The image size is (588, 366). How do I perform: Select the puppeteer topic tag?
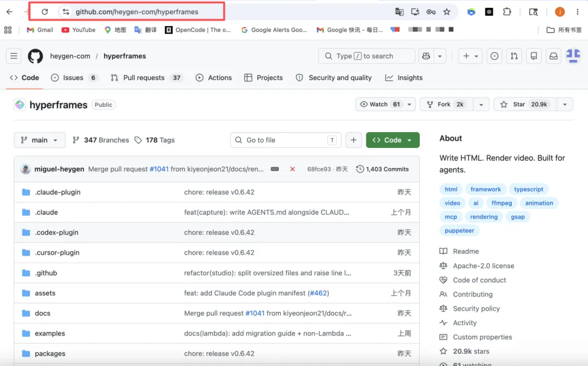(x=460, y=231)
